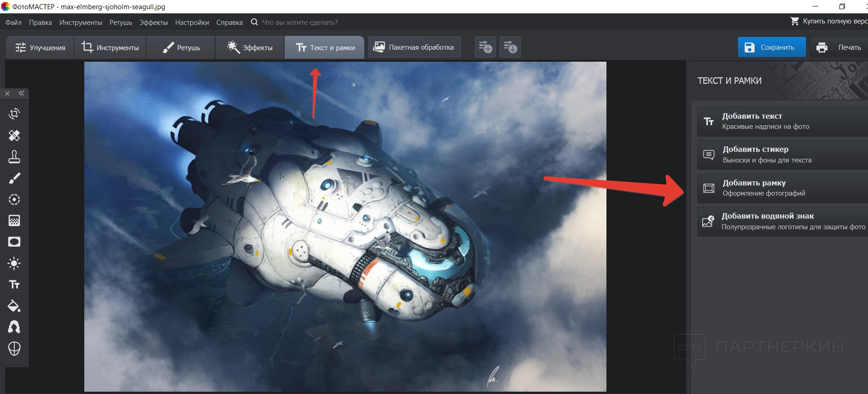The image size is (868, 394).
Task: Click the magnifier search icon in menu bar
Action: point(254,22)
